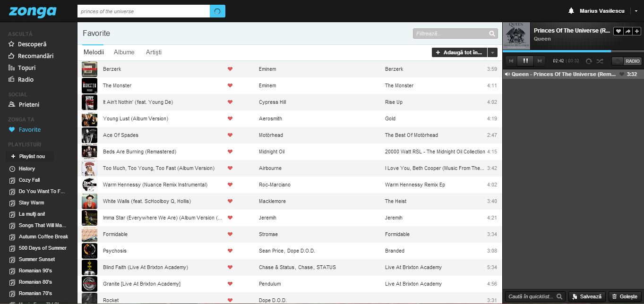This screenshot has width=644, height=304.
Task: Click the magnifier icon in the filter box
Action: [x=492, y=34]
